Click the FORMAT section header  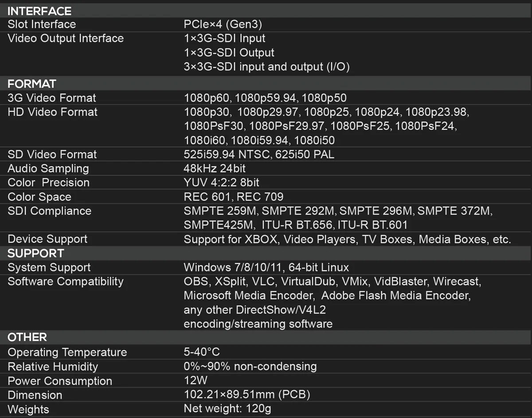[32, 83]
